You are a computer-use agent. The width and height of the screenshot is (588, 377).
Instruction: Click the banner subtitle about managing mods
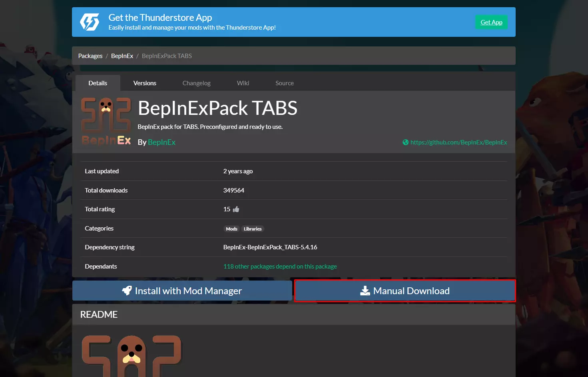[192, 28]
